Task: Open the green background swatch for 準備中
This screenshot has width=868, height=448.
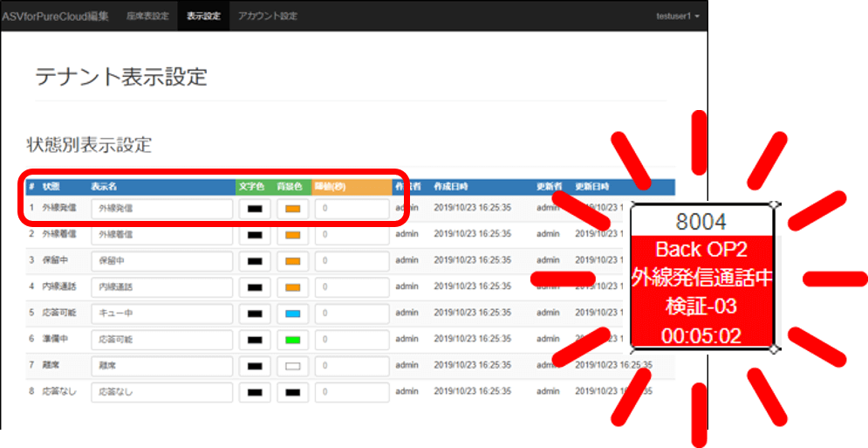Action: (292, 340)
